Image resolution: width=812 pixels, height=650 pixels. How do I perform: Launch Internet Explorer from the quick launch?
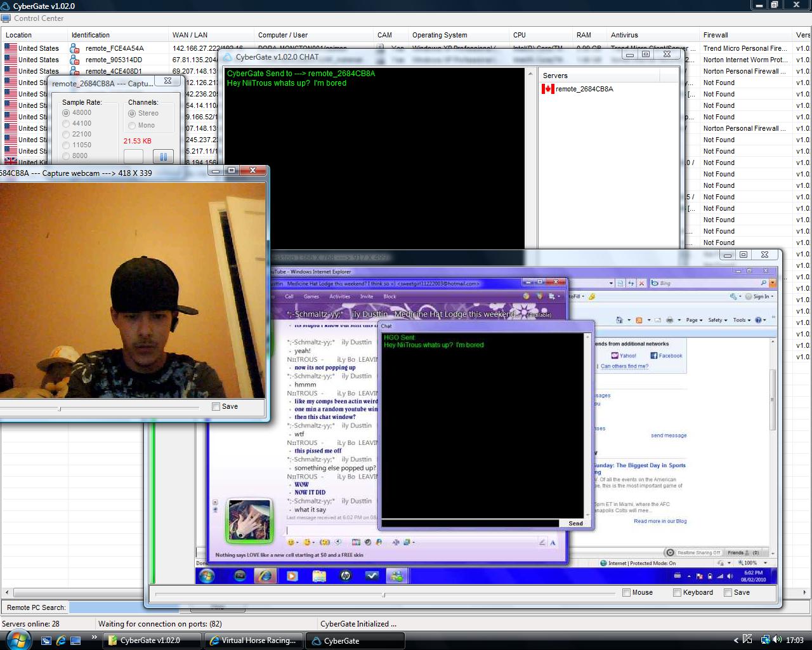pos(61,640)
